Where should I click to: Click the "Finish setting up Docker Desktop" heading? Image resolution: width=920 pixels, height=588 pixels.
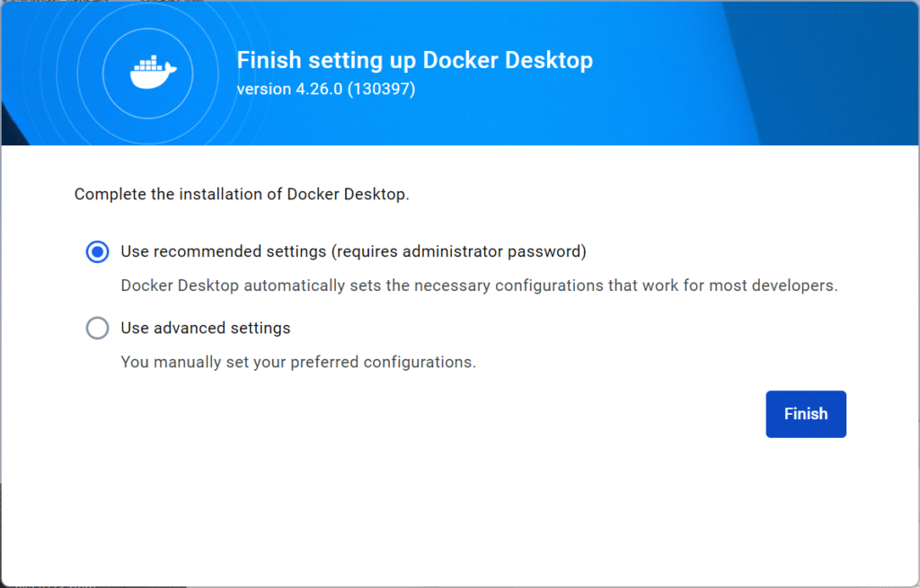414,60
